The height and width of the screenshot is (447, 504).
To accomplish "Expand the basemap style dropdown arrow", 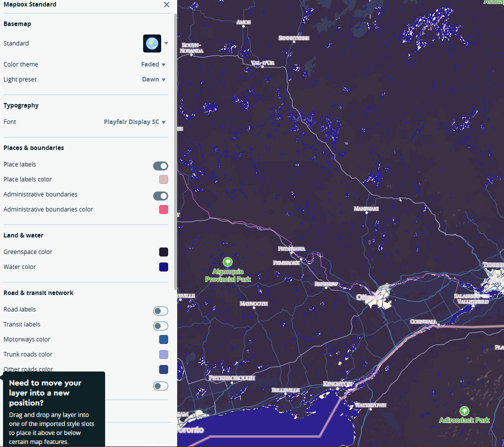I will point(166,43).
